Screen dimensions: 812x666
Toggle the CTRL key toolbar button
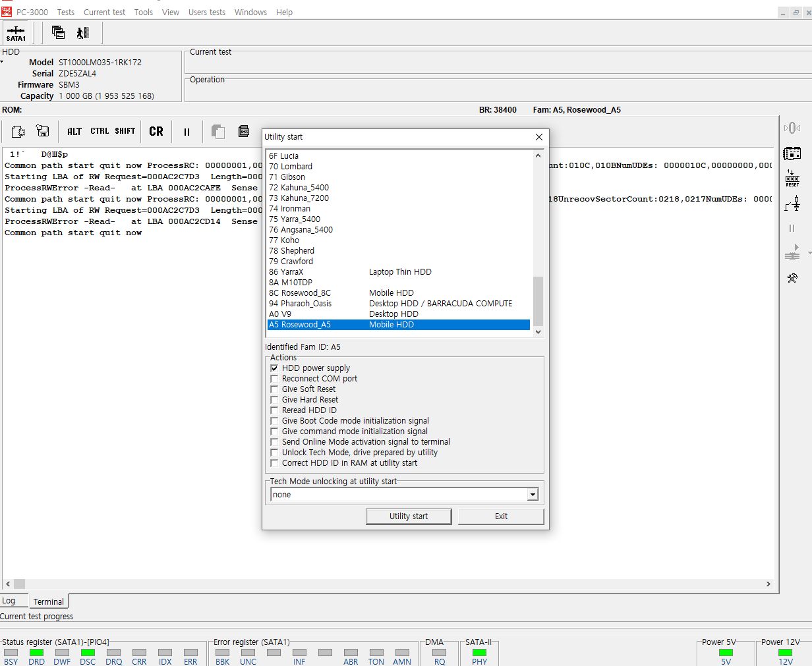100,132
